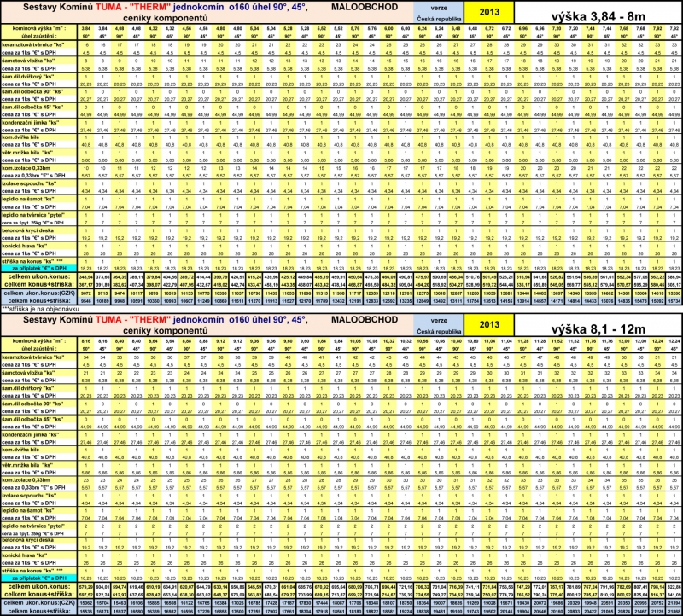Click "ceníky komponentů" subtitle of the 8,1 - 12m table
The width and height of the screenshot is (683, 616).
(x=165, y=330)
